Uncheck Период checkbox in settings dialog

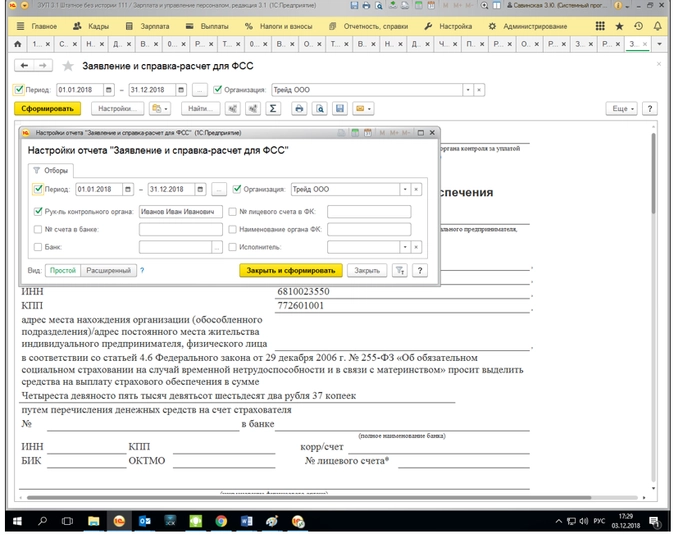[38, 189]
